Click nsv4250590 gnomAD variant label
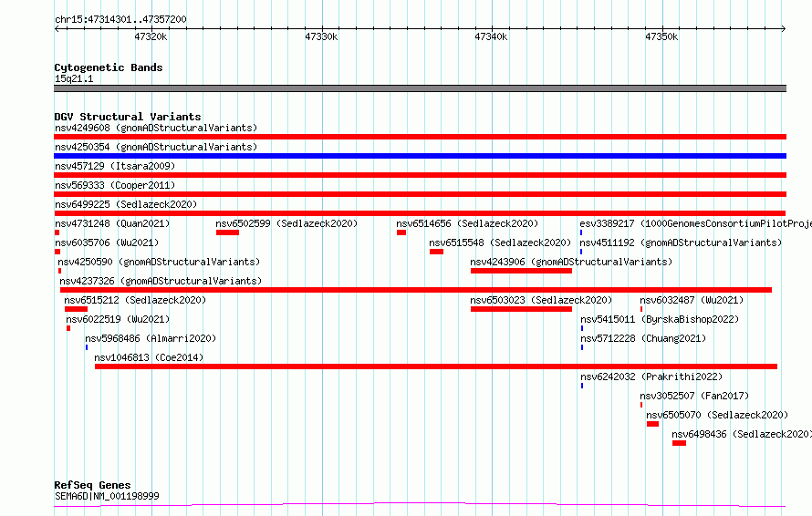Screen dimensions: 812x516 pyautogui.click(x=159, y=262)
